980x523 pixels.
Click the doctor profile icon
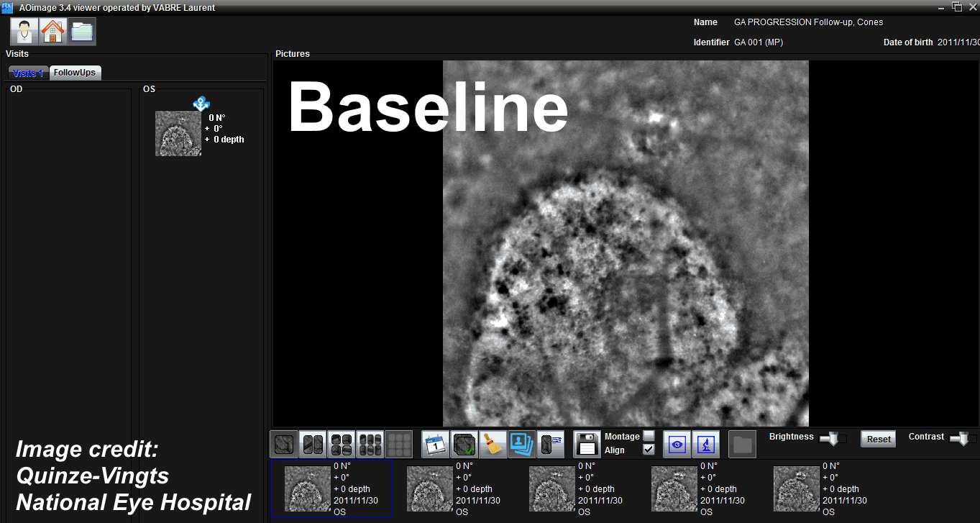[24, 32]
